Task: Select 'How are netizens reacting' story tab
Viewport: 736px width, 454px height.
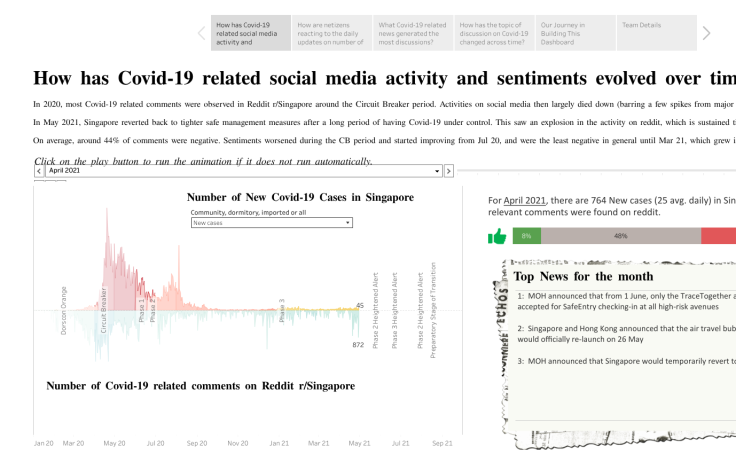Action: pos(332,33)
